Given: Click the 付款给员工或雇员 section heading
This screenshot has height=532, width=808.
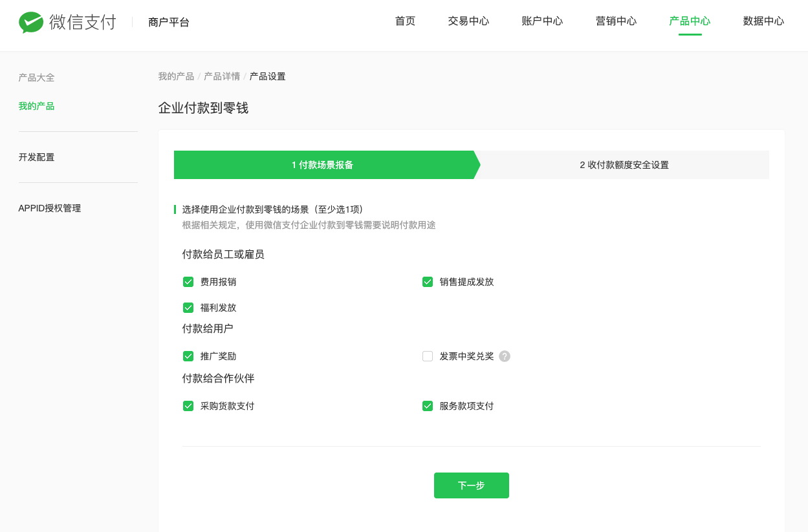Looking at the screenshot, I should pyautogui.click(x=223, y=255).
